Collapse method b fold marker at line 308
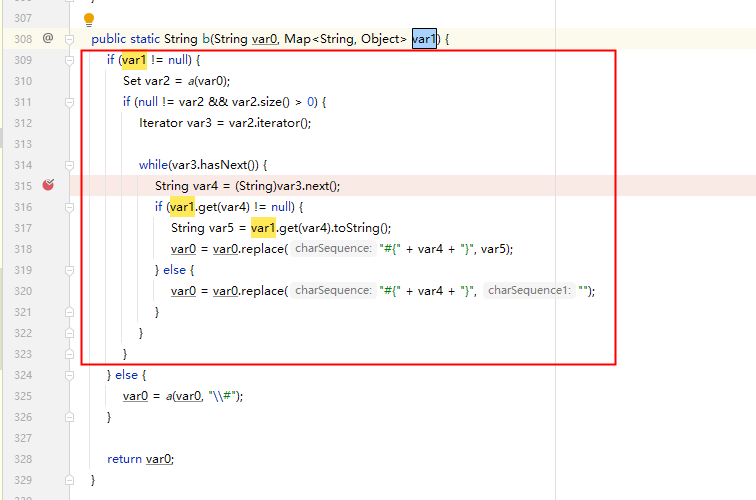 [69, 39]
